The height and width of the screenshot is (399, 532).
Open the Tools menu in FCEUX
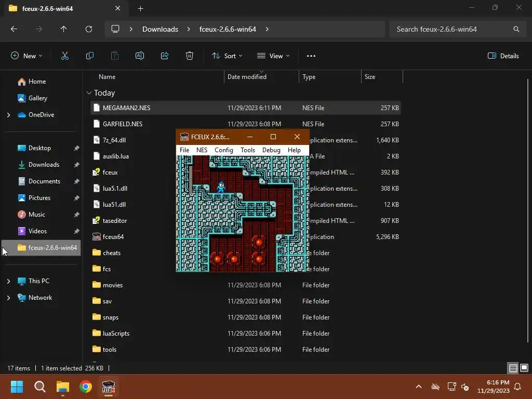point(248,150)
